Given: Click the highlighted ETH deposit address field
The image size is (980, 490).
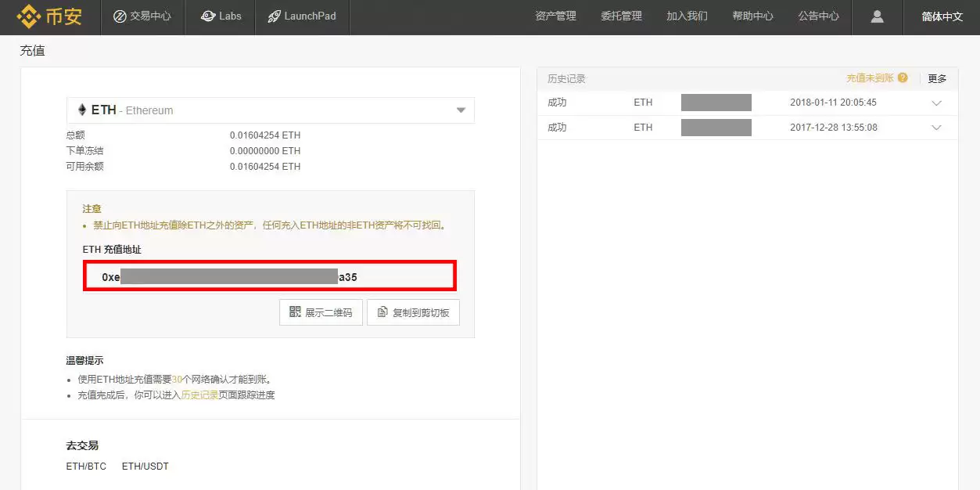Looking at the screenshot, I should (270, 276).
